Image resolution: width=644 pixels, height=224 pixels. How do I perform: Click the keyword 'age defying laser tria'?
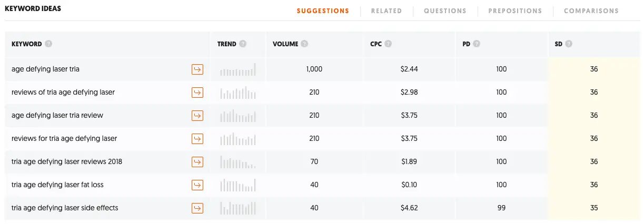[x=45, y=69]
